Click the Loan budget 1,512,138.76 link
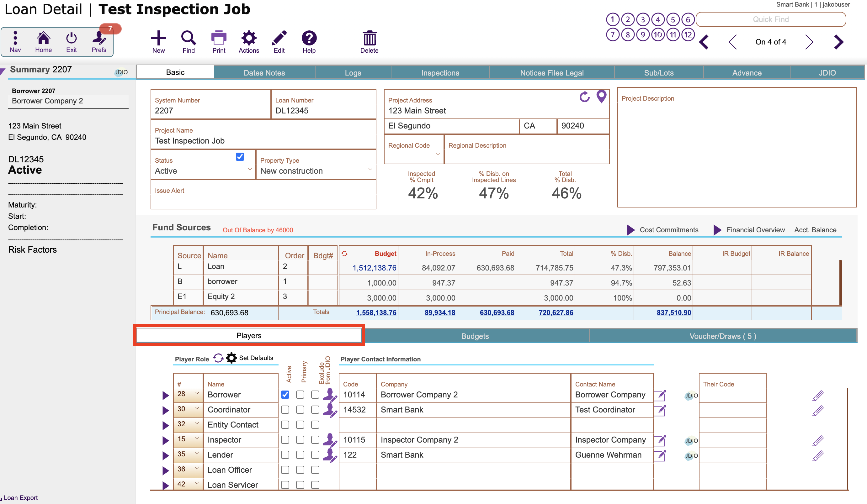 click(374, 268)
